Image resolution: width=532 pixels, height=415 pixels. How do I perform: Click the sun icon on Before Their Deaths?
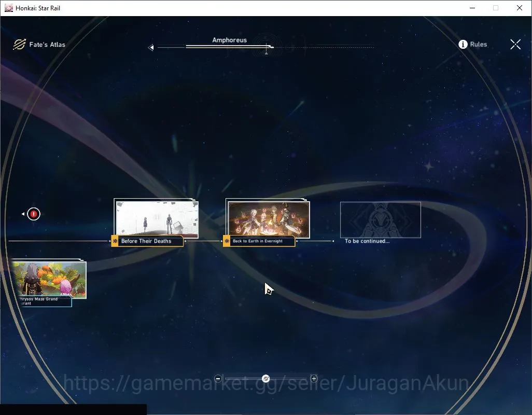[115, 241]
